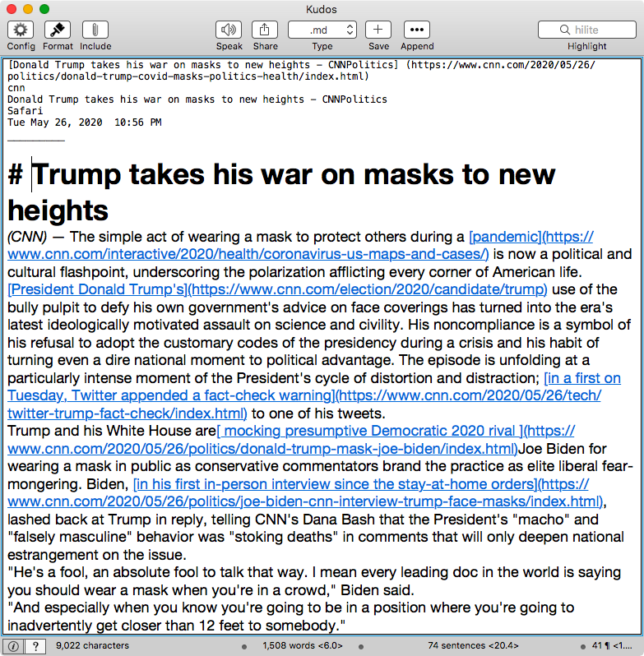The height and width of the screenshot is (656, 644).
Task: Click the magnifier icon in Highlight field
Action: [564, 30]
